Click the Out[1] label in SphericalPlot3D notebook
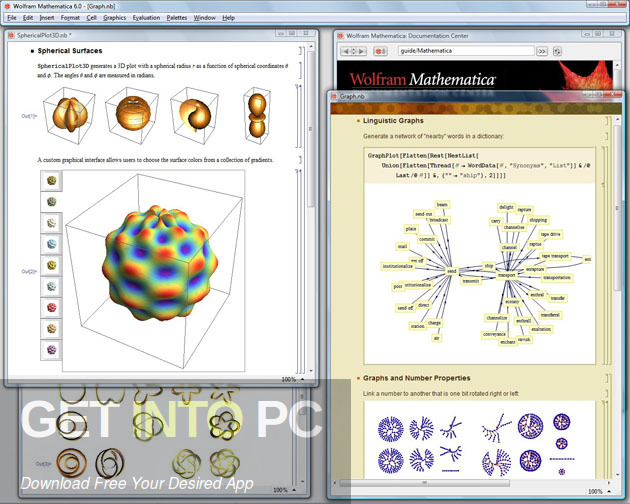 (29, 116)
